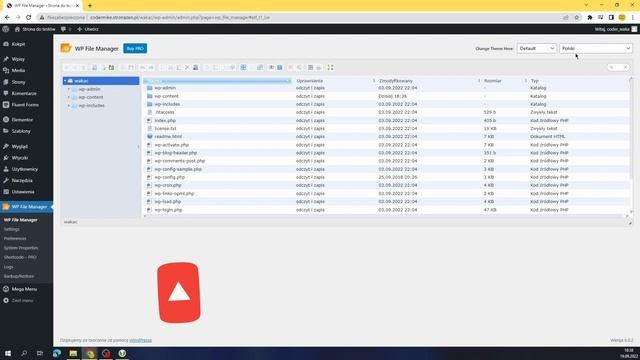
Task: Reload the page in browser
Action: tap(29, 18)
